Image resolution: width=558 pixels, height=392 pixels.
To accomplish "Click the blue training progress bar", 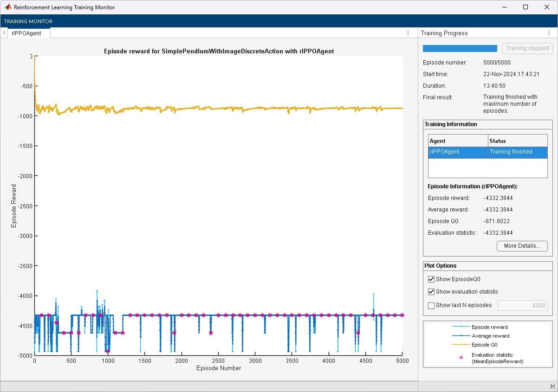I will click(460, 48).
